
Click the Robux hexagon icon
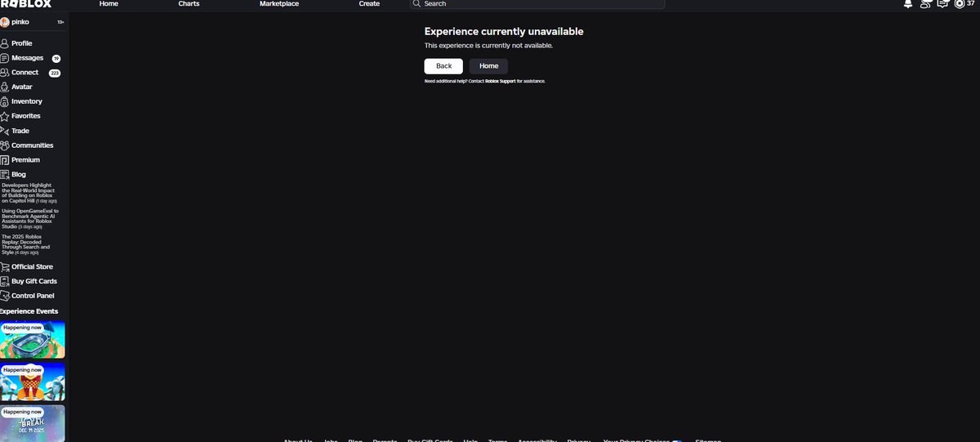click(x=960, y=4)
